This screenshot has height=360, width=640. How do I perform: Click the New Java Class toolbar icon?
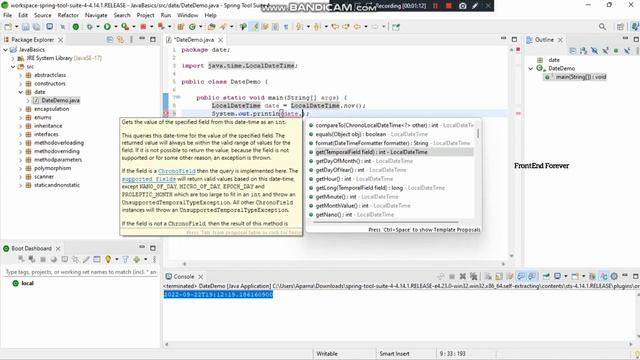(192, 27)
